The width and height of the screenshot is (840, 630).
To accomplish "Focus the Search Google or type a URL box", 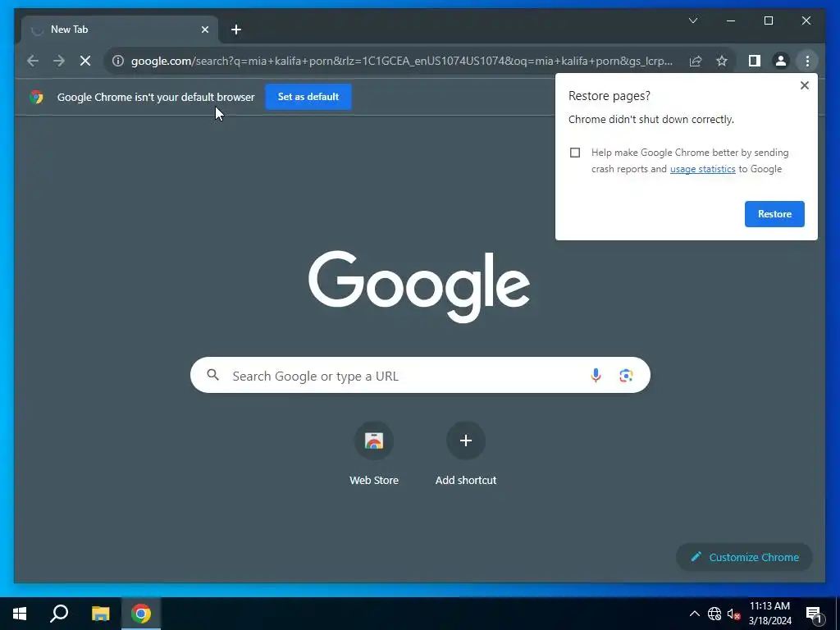I will pyautogui.click(x=420, y=375).
